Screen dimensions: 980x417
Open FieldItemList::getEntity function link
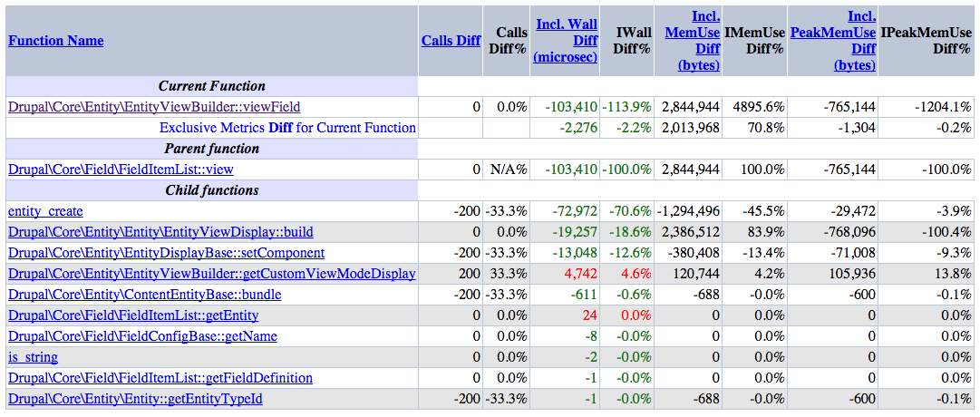tap(133, 315)
